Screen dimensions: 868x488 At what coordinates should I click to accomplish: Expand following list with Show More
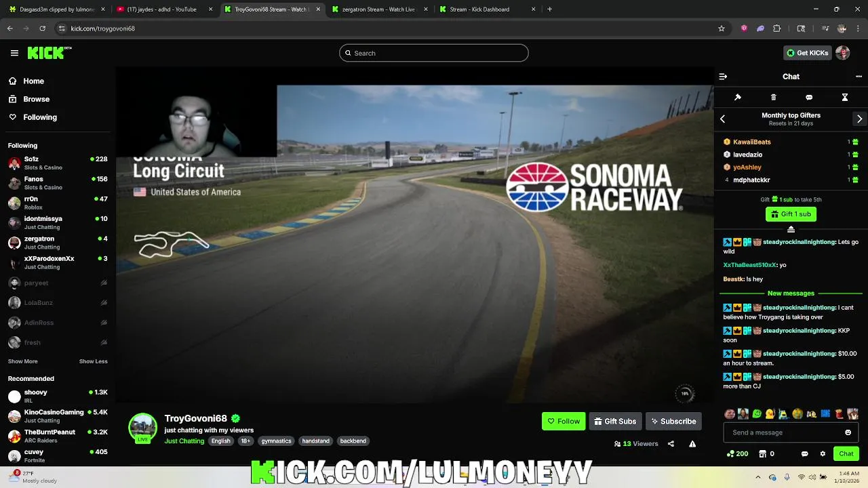pyautogui.click(x=23, y=361)
